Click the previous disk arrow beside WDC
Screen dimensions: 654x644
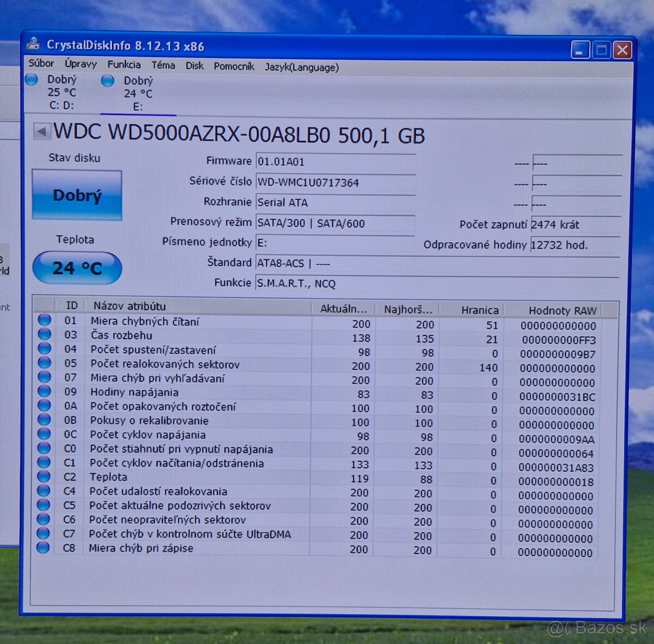point(41,131)
